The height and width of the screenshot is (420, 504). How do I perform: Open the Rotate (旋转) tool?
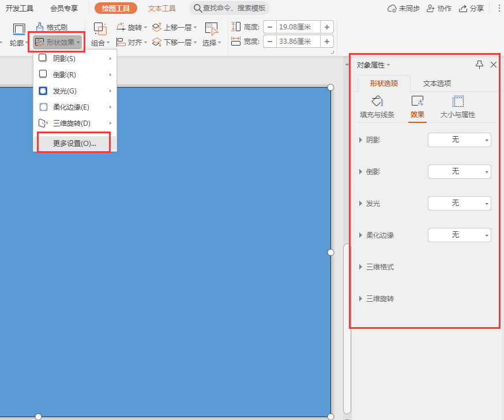[x=132, y=27]
